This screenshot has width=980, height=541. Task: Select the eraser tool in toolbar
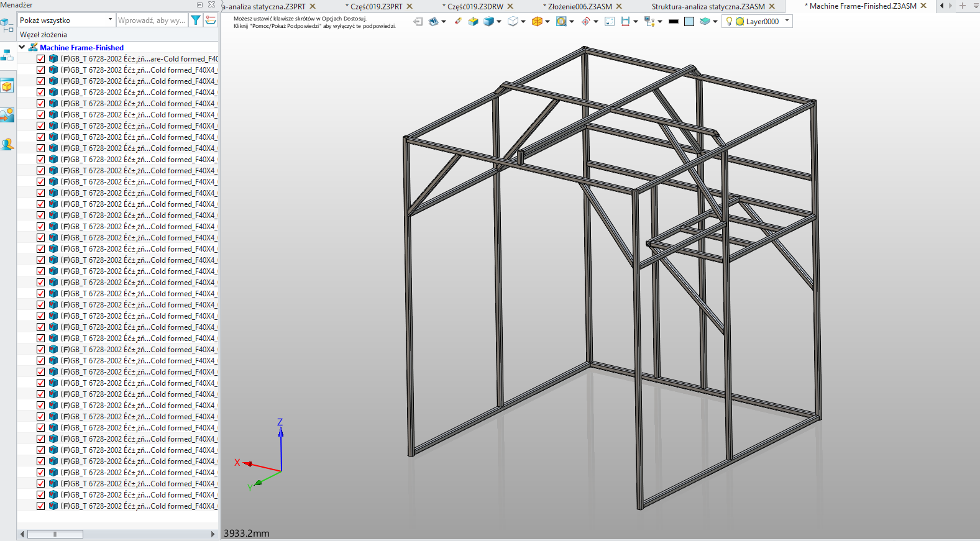pos(458,21)
